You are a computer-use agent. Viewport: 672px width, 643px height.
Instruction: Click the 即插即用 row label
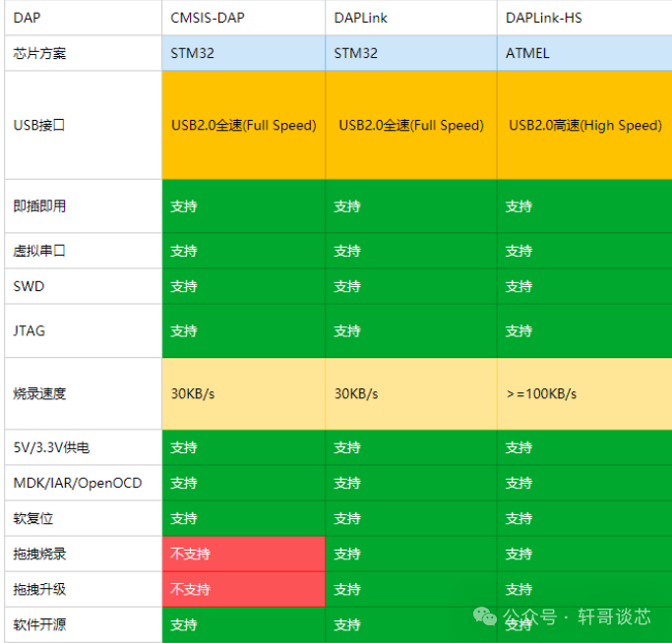pos(84,206)
